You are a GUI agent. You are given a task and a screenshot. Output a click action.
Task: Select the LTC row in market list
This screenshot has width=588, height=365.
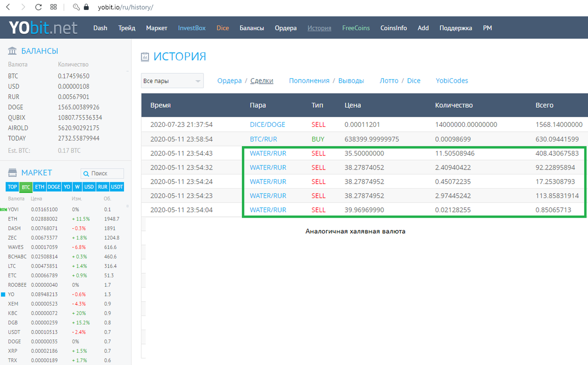point(66,266)
